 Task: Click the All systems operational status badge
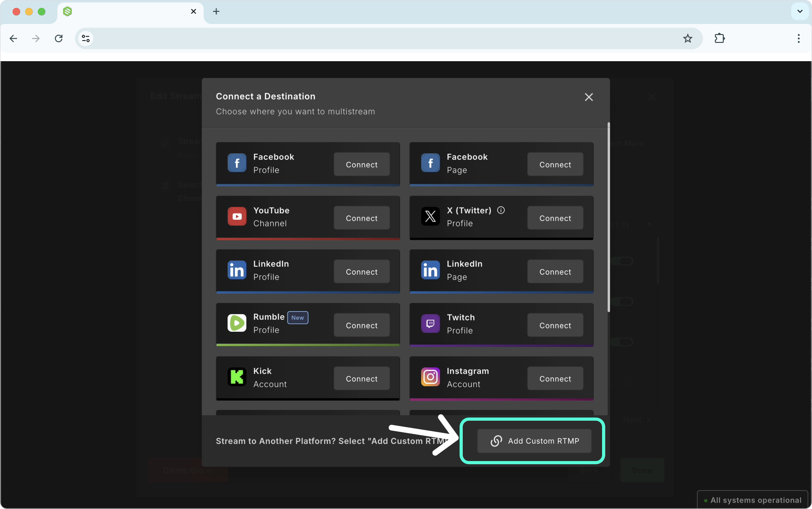[x=752, y=500]
